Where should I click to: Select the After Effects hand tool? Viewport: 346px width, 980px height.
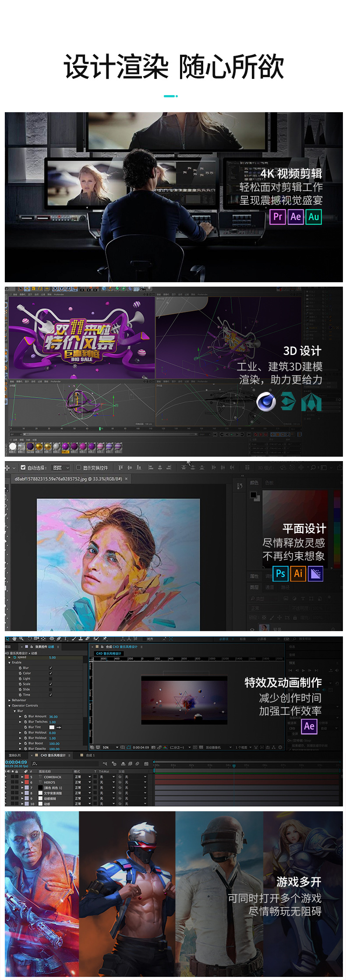tap(14, 639)
